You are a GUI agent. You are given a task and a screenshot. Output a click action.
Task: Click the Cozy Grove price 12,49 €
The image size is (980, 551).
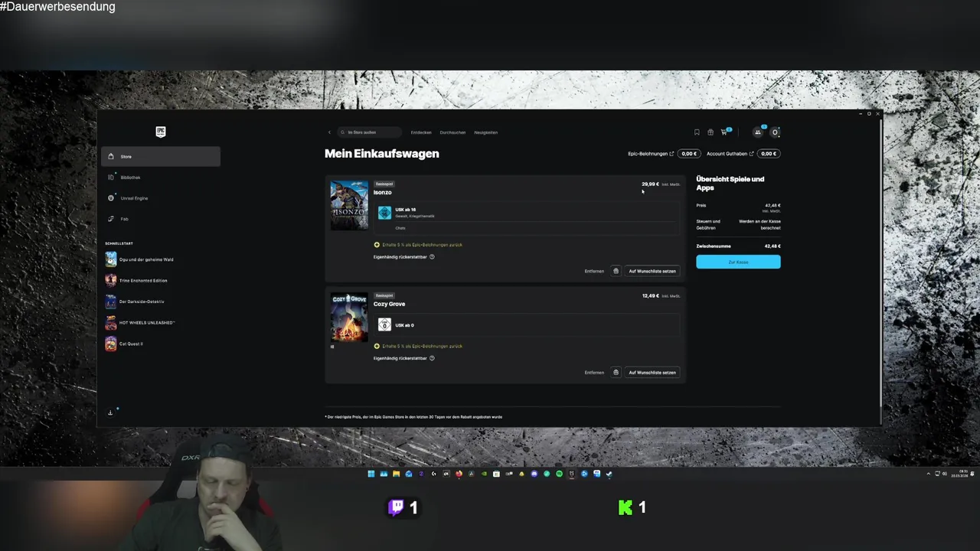pyautogui.click(x=650, y=296)
